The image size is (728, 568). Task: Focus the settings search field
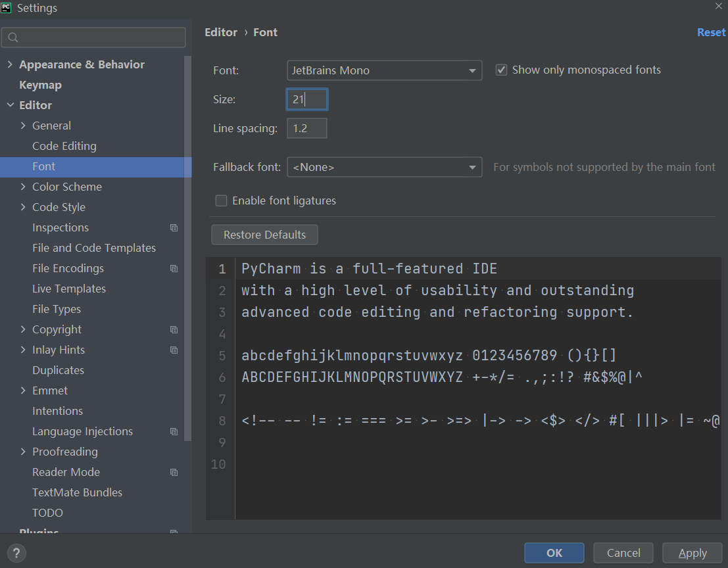[94, 37]
